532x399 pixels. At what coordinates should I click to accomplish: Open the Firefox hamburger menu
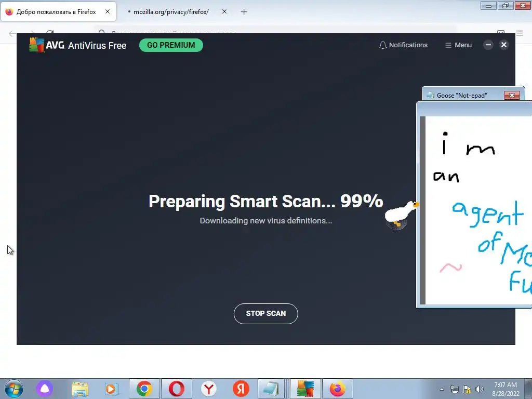[520, 33]
